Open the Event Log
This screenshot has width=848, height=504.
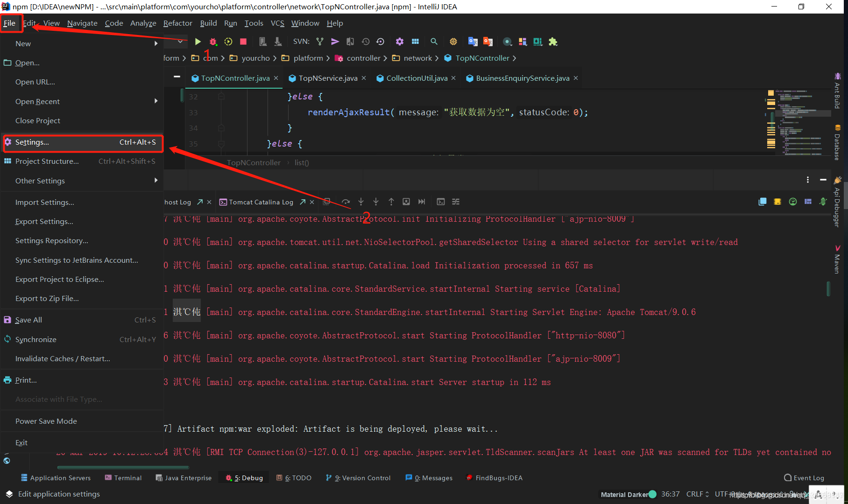(x=804, y=478)
